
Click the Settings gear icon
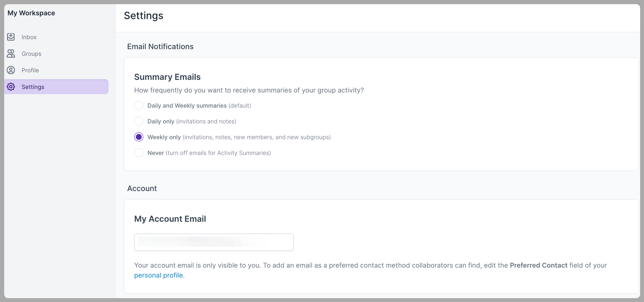tap(11, 87)
